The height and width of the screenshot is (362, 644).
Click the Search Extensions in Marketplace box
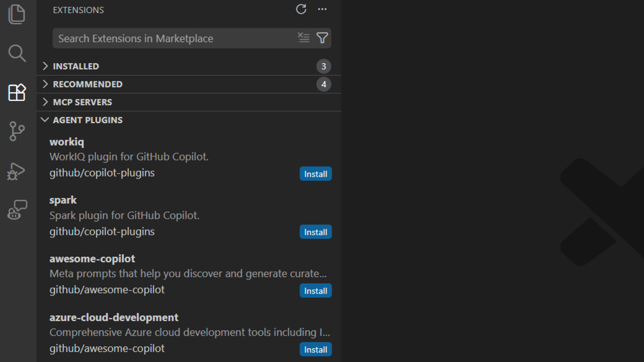(x=161, y=38)
